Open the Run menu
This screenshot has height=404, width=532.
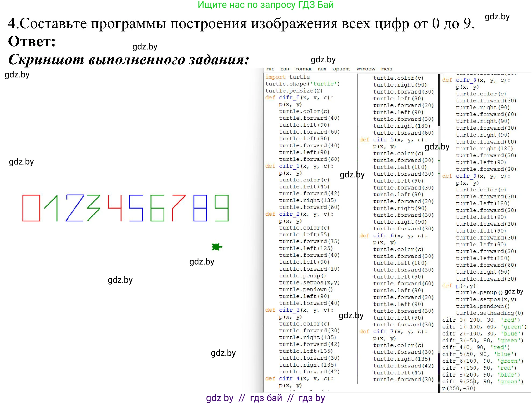(322, 69)
